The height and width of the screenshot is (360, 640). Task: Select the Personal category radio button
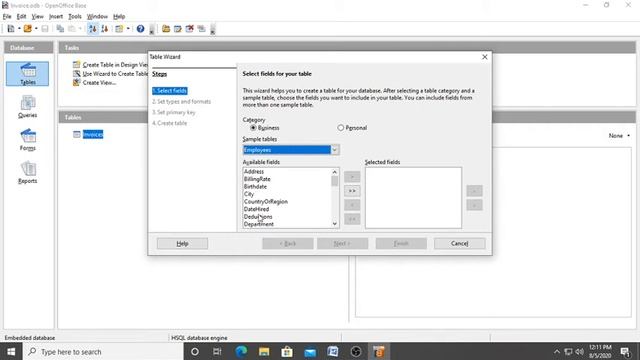[x=340, y=128]
